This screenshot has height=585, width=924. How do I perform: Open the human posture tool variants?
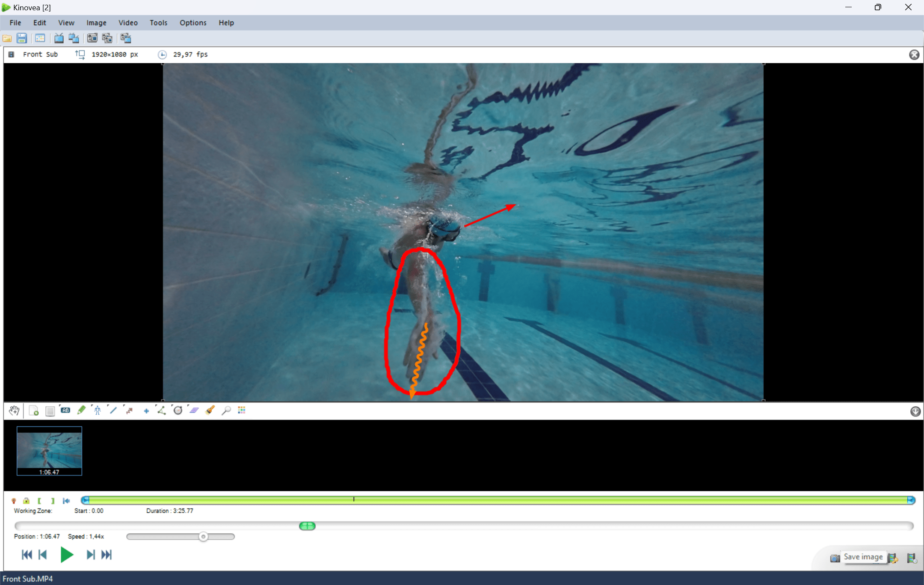click(92, 405)
